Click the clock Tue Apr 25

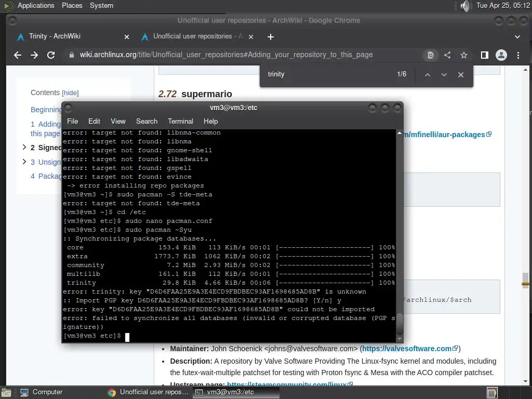point(503,5)
